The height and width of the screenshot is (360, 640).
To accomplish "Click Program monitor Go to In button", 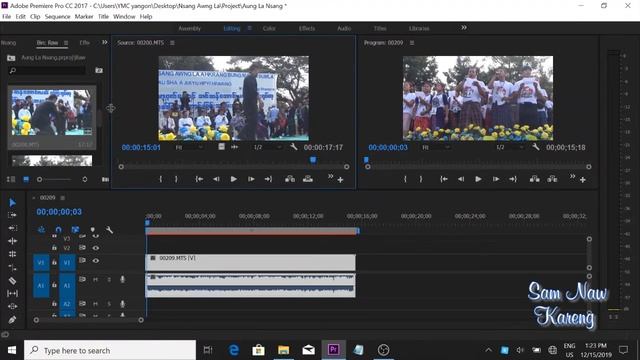I will (x=444, y=179).
